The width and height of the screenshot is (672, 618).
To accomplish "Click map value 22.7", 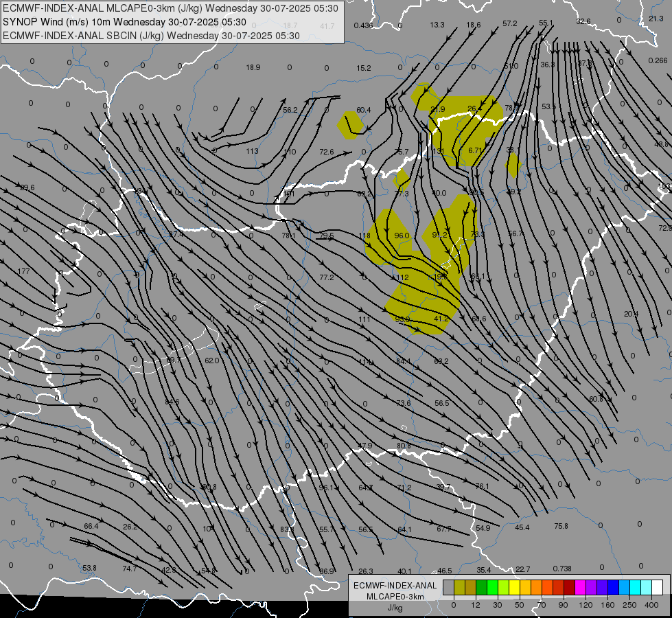I will click(523, 569).
